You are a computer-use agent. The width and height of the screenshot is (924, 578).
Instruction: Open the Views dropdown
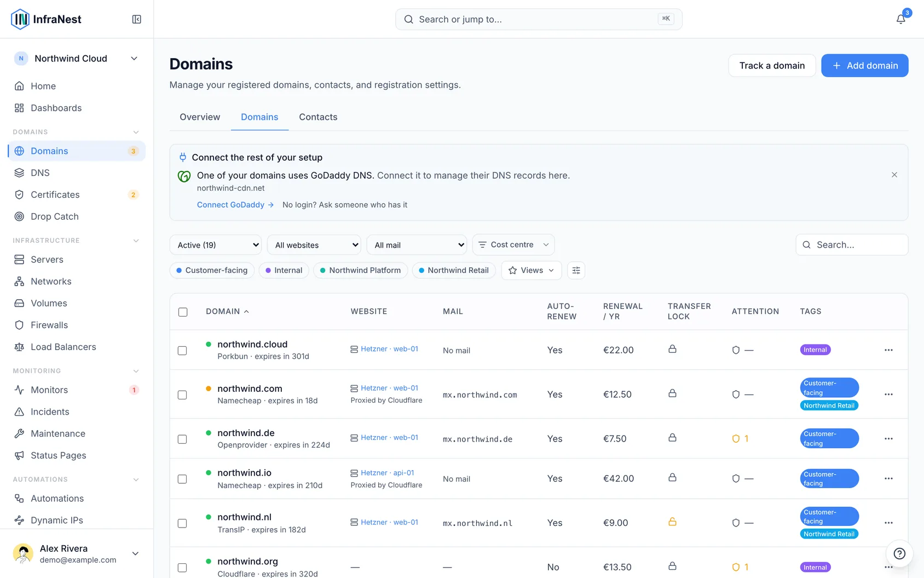pos(532,270)
